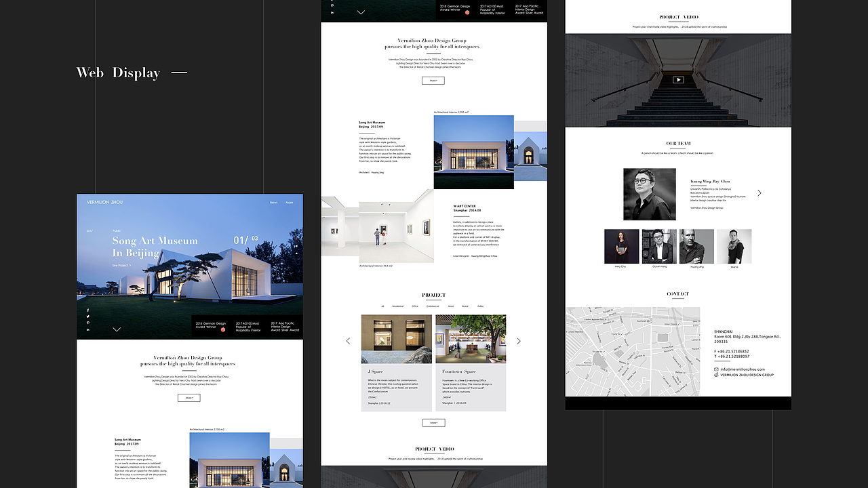
Task: Select the Public project filter
Action: click(480, 306)
